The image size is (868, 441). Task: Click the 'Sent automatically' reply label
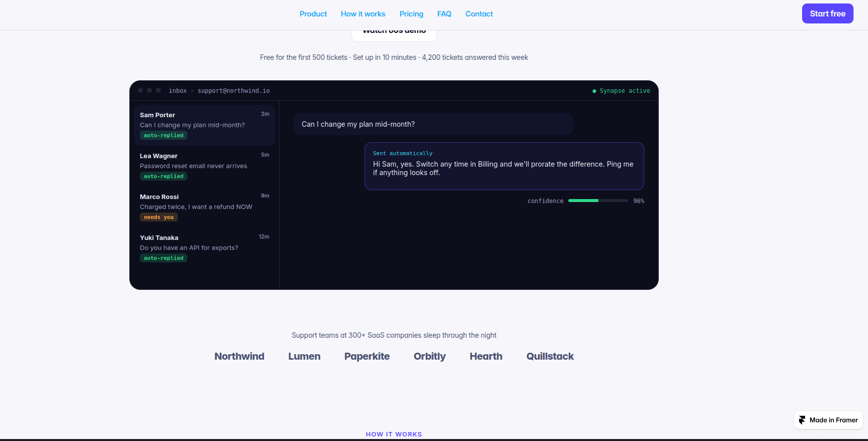(x=403, y=153)
